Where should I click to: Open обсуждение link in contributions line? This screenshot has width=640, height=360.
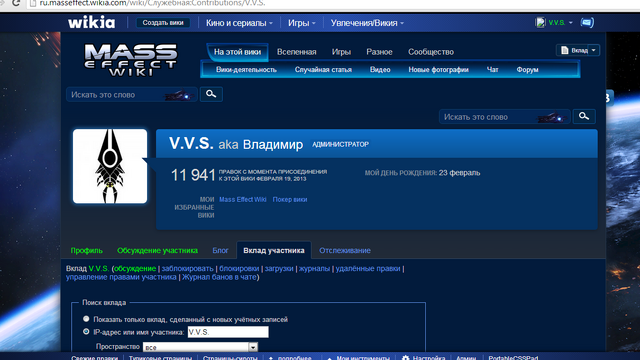click(135, 268)
